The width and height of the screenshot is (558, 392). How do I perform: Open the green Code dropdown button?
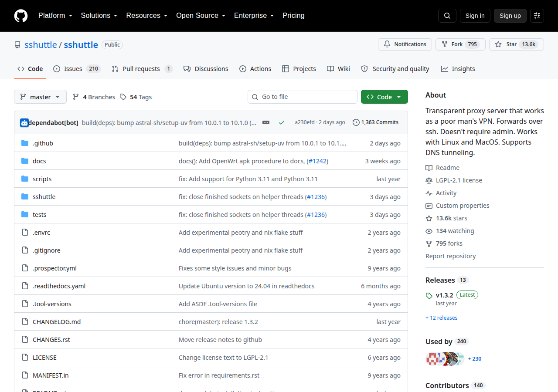(x=384, y=97)
